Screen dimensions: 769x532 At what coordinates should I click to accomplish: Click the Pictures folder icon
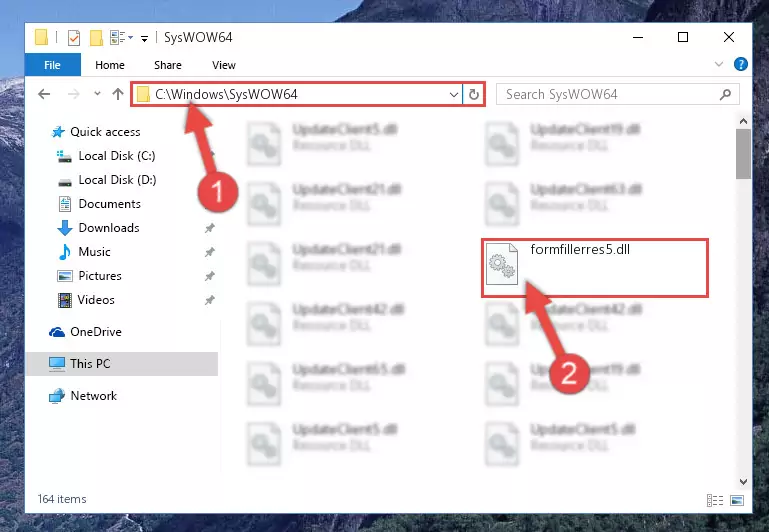tap(65, 276)
